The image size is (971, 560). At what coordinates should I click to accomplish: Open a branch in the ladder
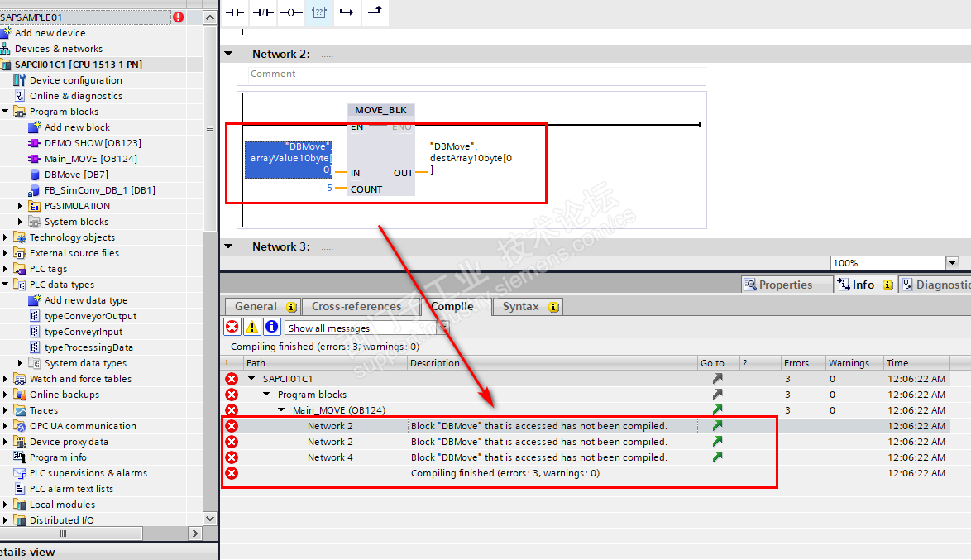(x=347, y=12)
